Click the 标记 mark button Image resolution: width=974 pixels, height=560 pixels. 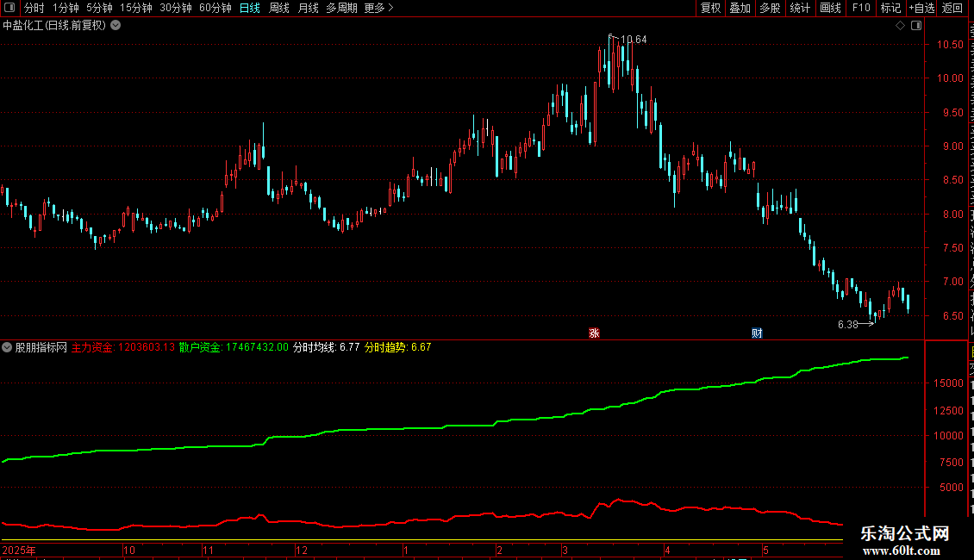coord(890,8)
